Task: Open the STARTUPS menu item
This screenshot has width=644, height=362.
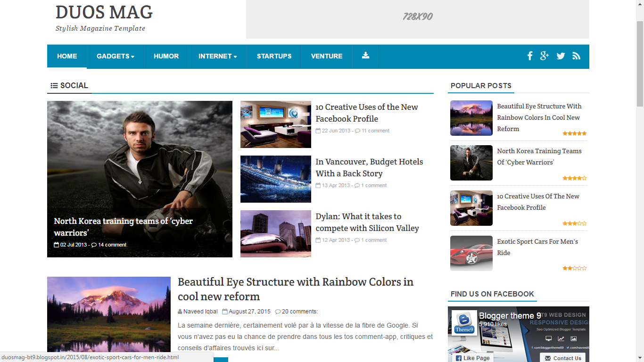Action: click(x=274, y=56)
